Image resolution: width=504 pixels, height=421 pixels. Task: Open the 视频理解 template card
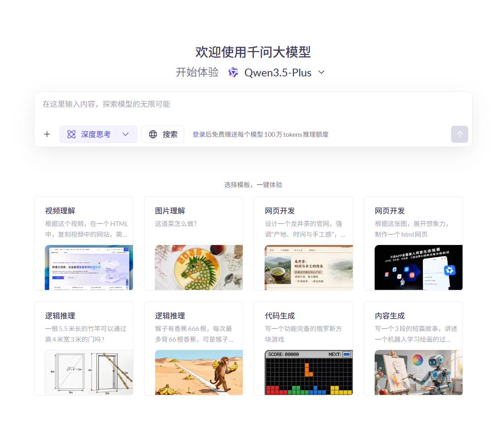(x=83, y=244)
